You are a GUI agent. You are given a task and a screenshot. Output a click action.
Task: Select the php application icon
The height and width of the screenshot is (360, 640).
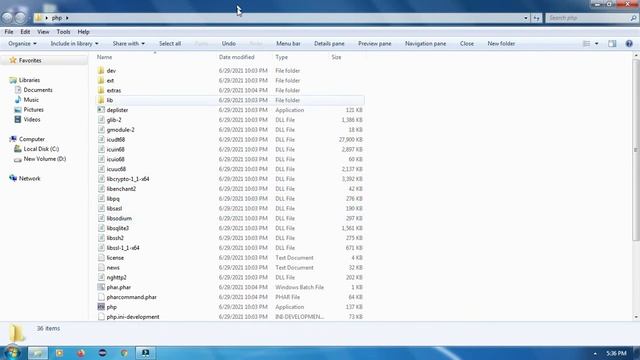[101, 307]
